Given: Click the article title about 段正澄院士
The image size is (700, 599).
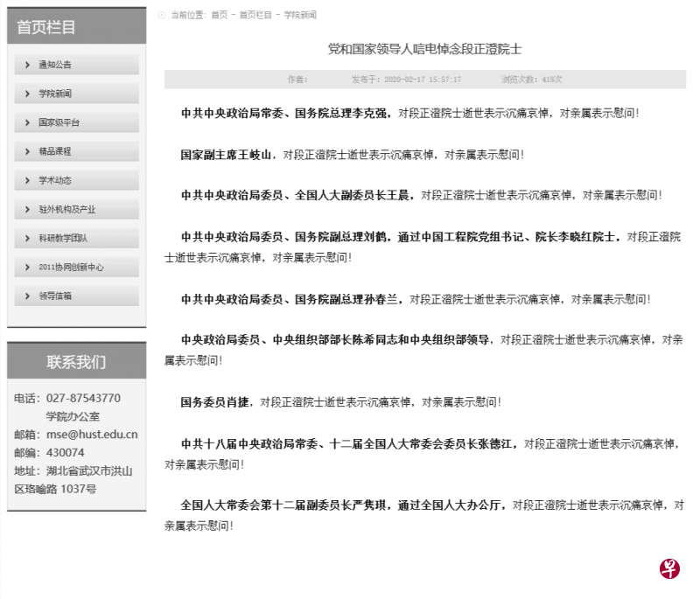Looking at the screenshot, I should pyautogui.click(x=424, y=48).
